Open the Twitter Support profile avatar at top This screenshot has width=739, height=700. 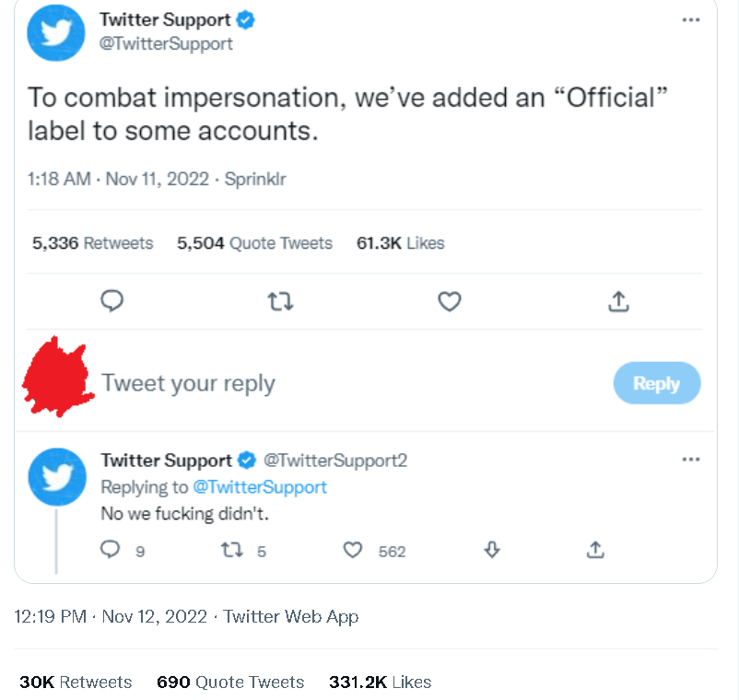click(x=57, y=33)
